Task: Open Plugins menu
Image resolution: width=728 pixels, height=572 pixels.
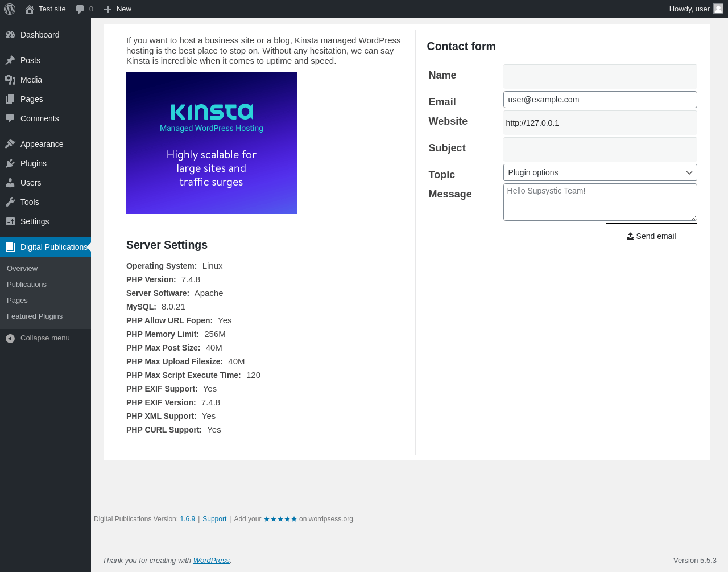Action: point(45,163)
